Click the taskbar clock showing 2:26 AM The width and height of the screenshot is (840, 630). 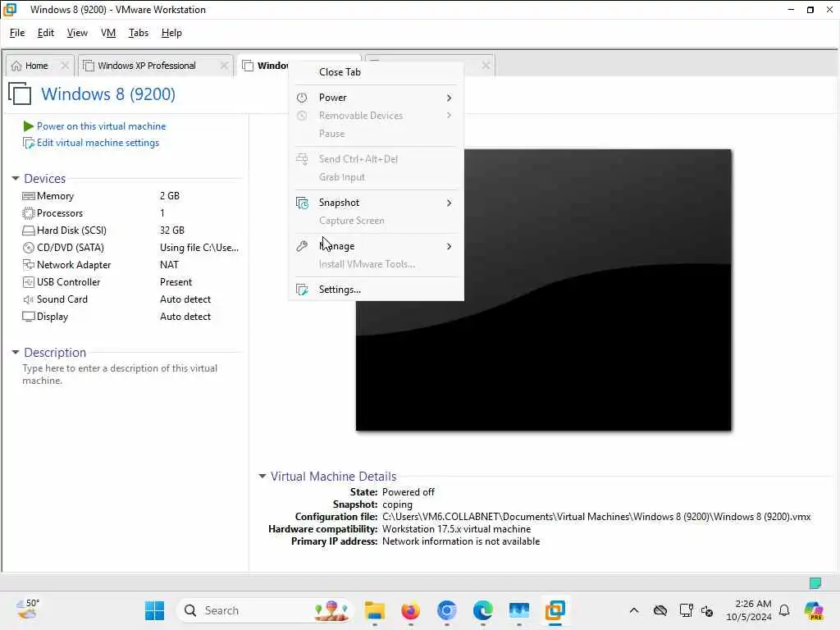pos(748,610)
